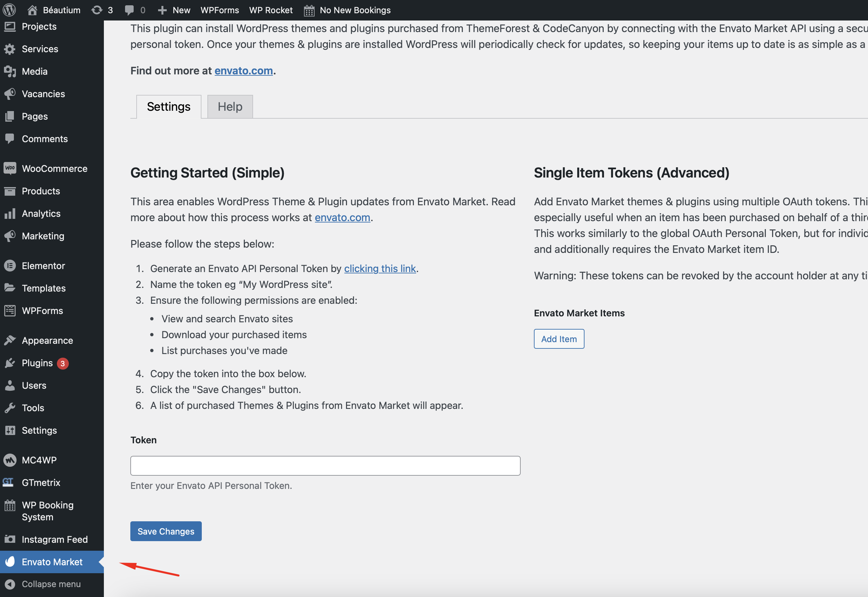The image size is (868, 597).
Task: Open WP Rocket in the admin bar
Action: pos(271,10)
